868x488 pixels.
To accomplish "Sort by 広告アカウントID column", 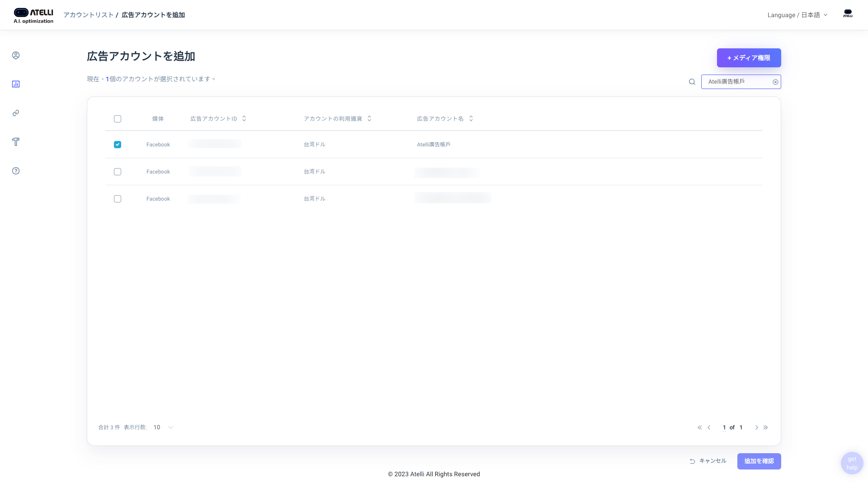I will (244, 118).
